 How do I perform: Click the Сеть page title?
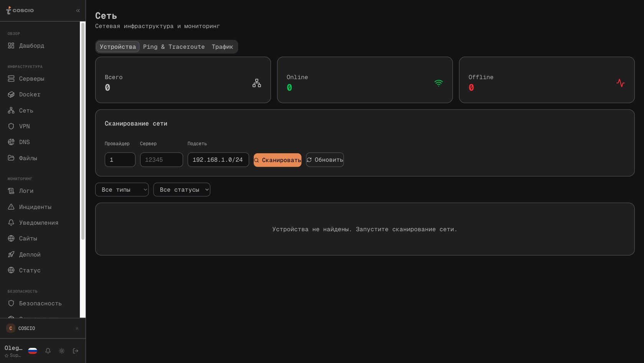(x=106, y=16)
